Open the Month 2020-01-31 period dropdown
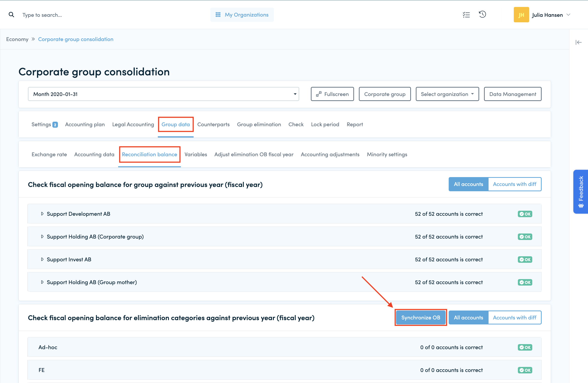588x383 pixels. 164,94
